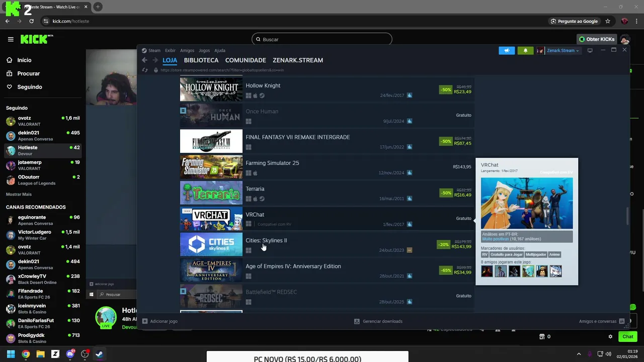Show hidden system tray icons
Screen dimensions: 644x362
tap(579, 354)
